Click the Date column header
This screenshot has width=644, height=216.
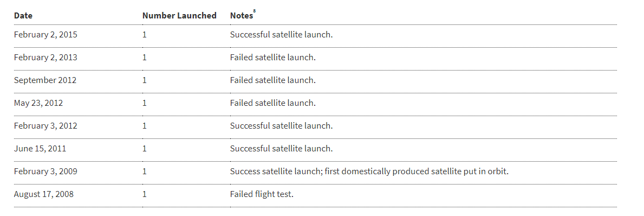(x=23, y=16)
